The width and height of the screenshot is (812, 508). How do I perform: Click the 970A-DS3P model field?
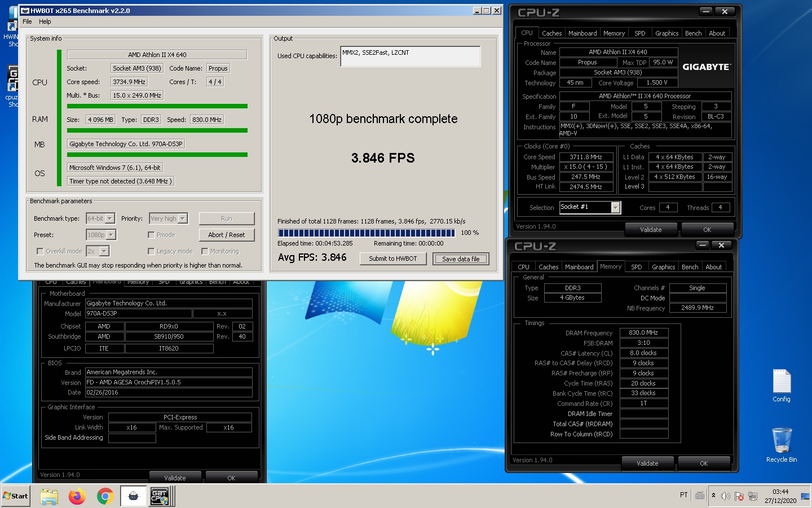point(138,313)
